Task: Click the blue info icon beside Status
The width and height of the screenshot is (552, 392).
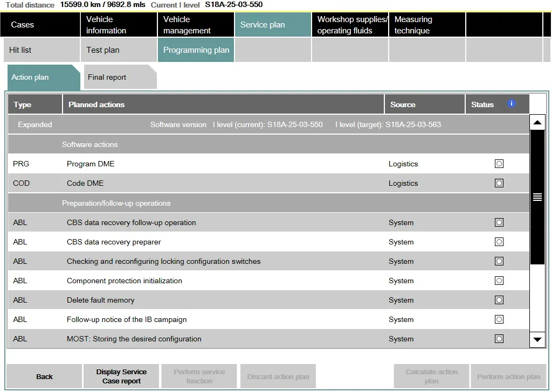Action: [511, 104]
